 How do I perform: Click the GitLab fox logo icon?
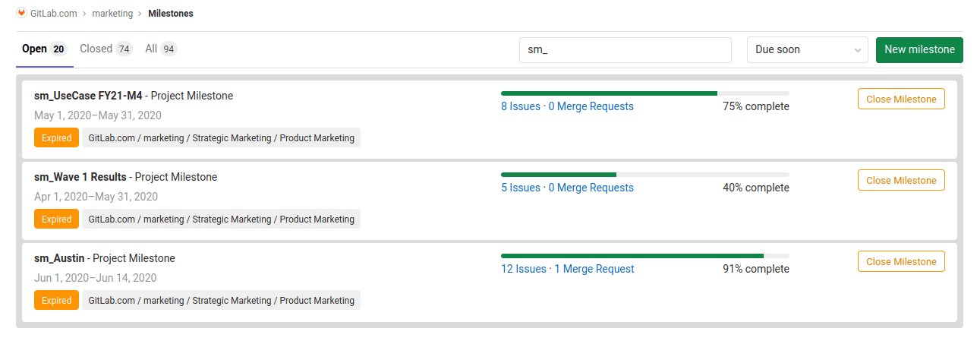tap(21, 13)
